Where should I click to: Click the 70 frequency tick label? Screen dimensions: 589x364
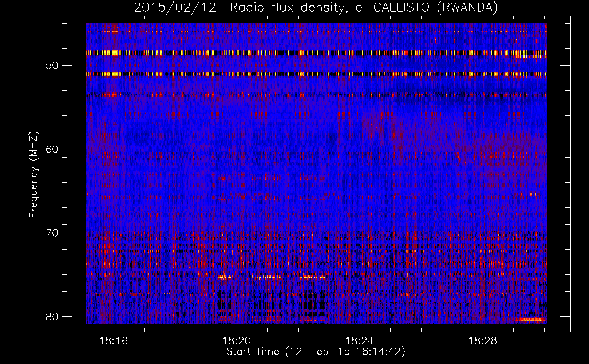coord(52,233)
